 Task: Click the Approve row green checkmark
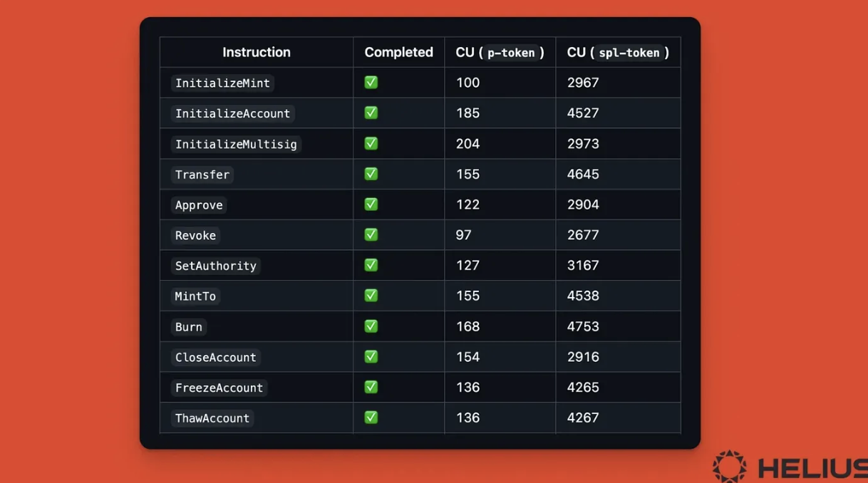[x=371, y=204]
